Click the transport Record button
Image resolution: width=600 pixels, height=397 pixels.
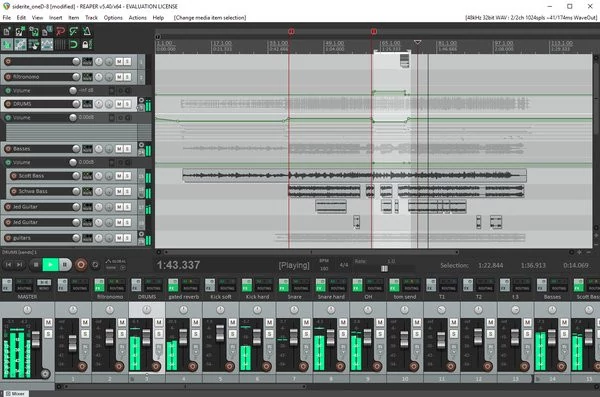tap(81, 265)
